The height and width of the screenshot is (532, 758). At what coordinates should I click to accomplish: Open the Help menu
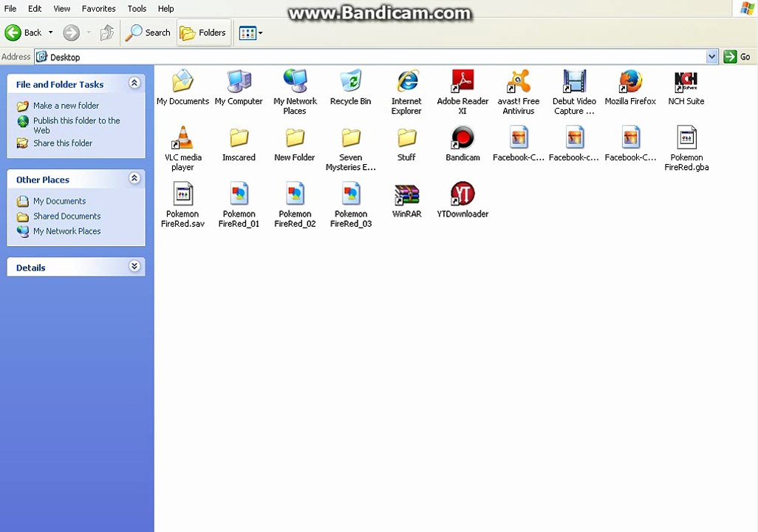(x=165, y=9)
